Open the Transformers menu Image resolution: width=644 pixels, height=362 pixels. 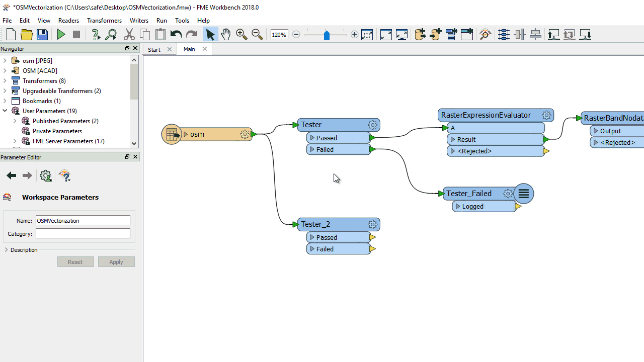(104, 21)
